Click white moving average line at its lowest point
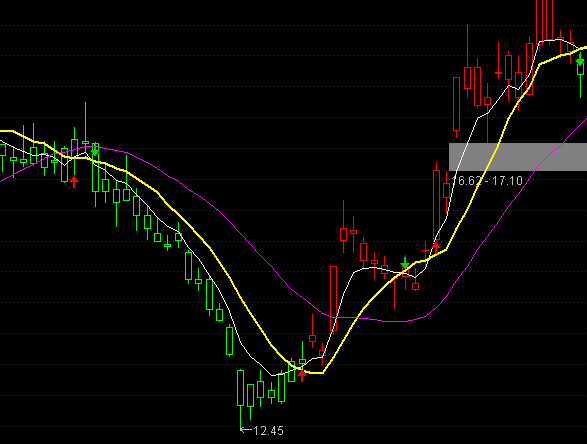Viewport: 587px width, 444px height. [273, 375]
